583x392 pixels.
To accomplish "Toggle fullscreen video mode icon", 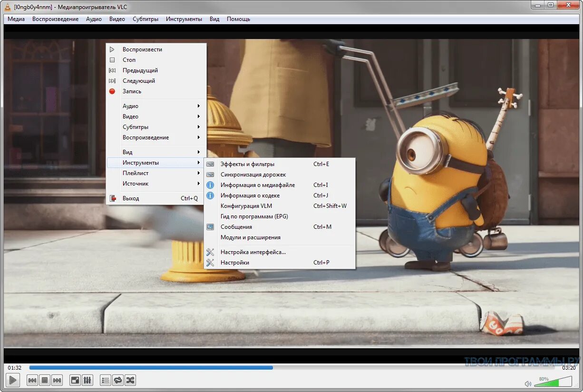I will coord(75,380).
